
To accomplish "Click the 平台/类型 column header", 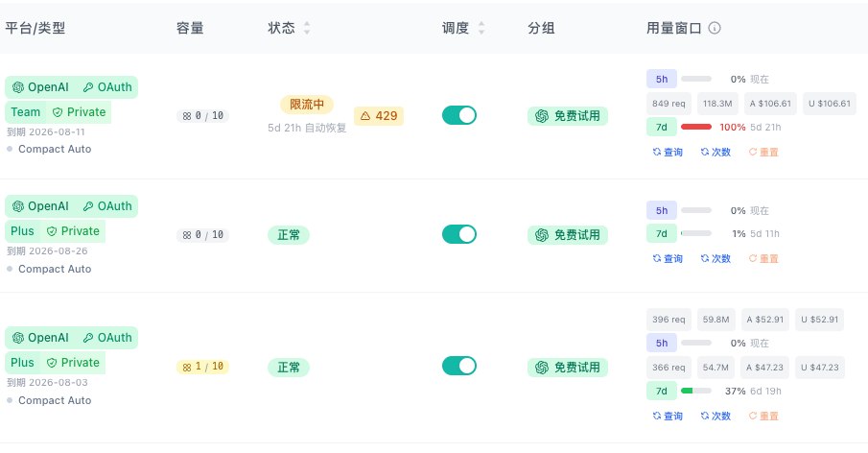I will [x=35, y=28].
